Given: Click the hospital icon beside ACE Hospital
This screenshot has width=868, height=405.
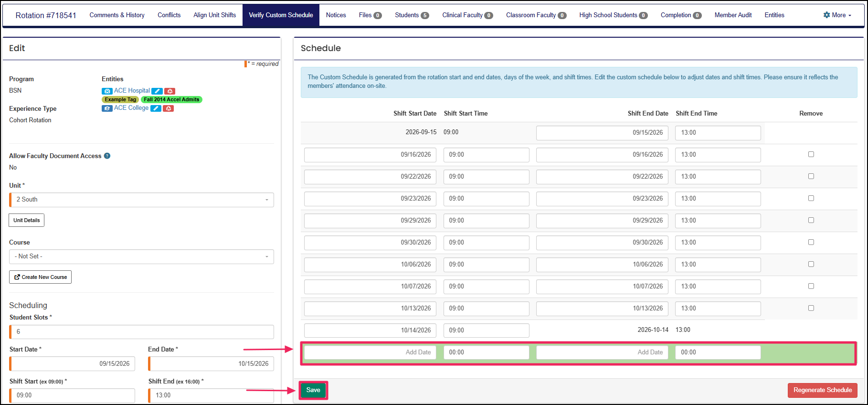Looking at the screenshot, I should (x=107, y=91).
